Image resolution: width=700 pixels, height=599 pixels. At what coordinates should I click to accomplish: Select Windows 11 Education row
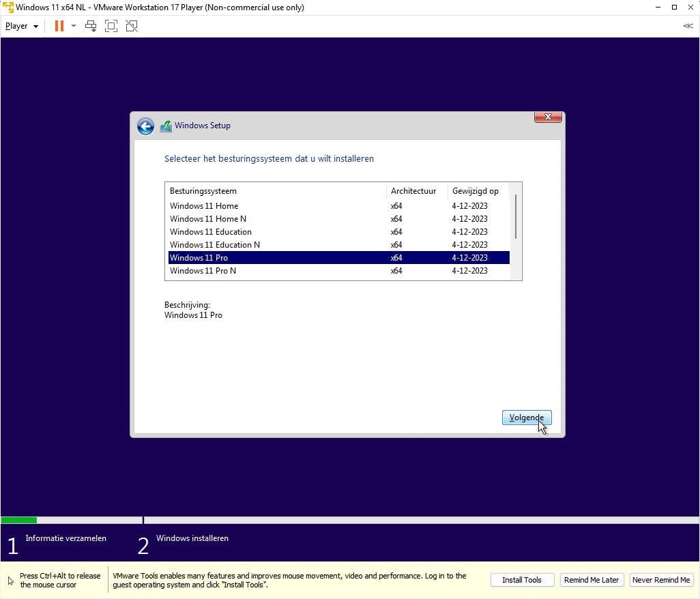tap(339, 232)
